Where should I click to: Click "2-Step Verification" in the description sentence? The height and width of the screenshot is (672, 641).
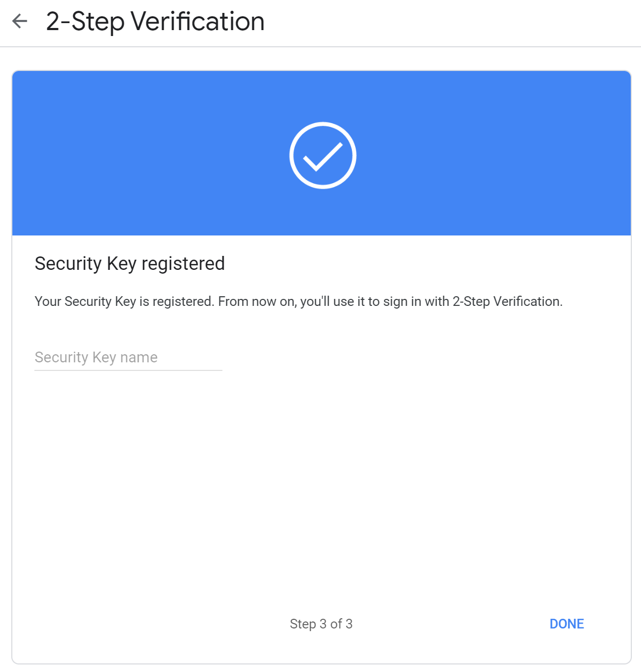click(x=507, y=302)
